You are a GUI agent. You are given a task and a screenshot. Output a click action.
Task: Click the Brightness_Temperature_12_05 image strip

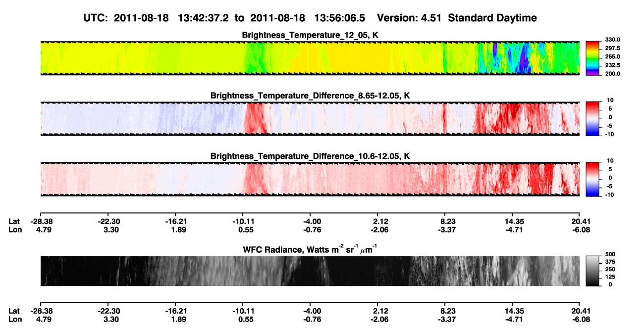310,58
